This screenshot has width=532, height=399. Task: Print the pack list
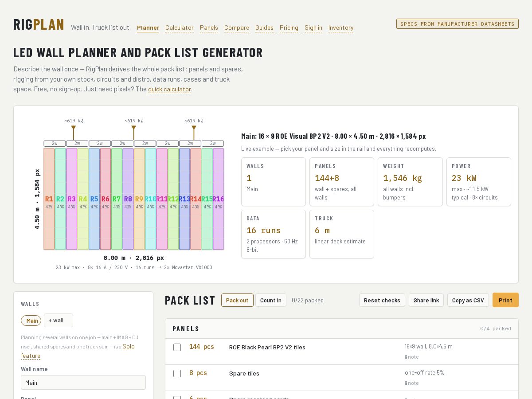pyautogui.click(x=505, y=300)
